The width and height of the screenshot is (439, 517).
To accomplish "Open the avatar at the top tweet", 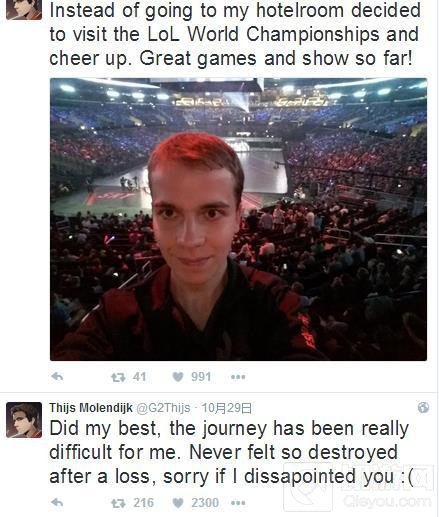I will pos(24,10).
